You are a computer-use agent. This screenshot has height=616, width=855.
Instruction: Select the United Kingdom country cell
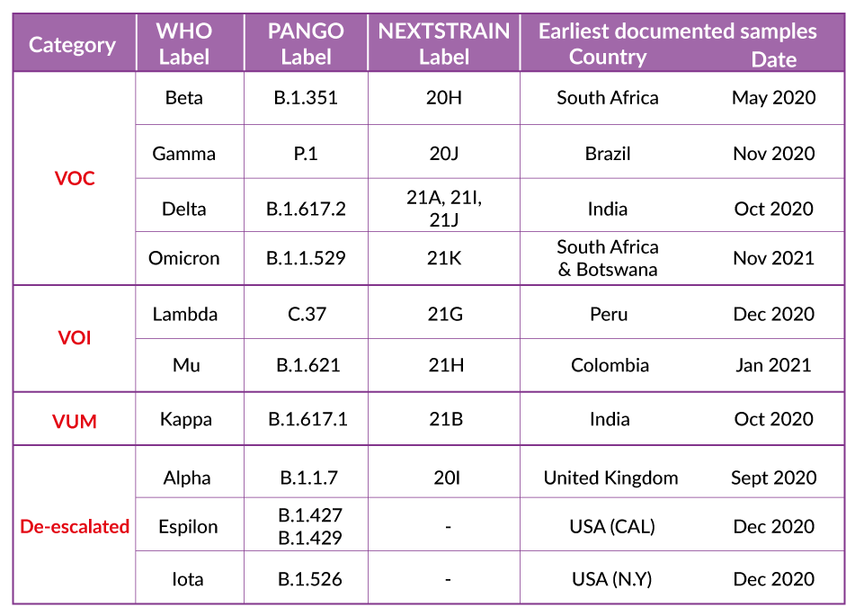click(x=610, y=478)
